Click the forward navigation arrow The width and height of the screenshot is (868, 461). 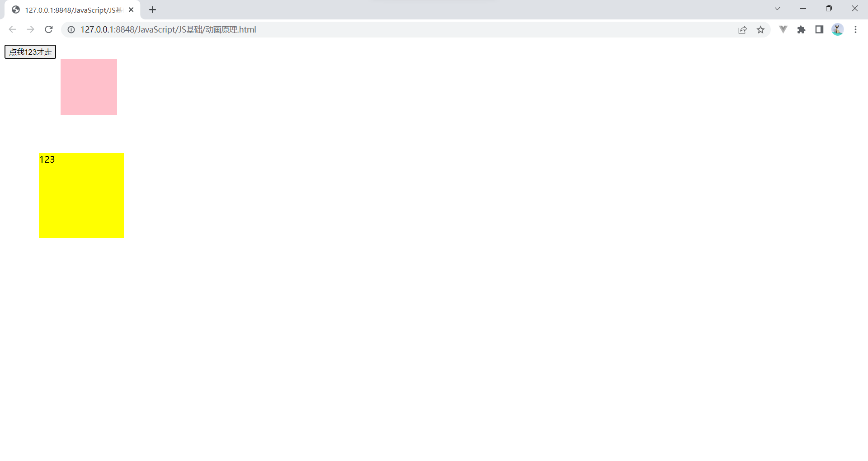click(x=30, y=29)
